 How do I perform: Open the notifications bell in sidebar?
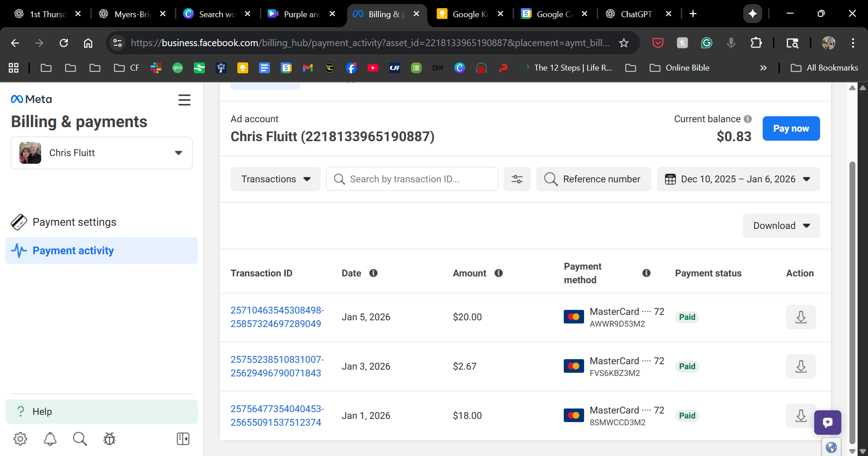pyautogui.click(x=50, y=439)
